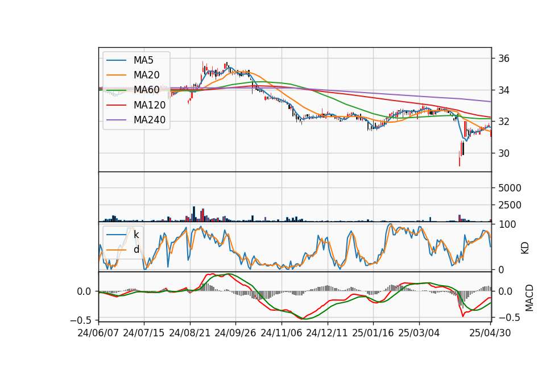Click the purple MA240 legend line sample
This screenshot has height=392, width=546.
pos(116,120)
